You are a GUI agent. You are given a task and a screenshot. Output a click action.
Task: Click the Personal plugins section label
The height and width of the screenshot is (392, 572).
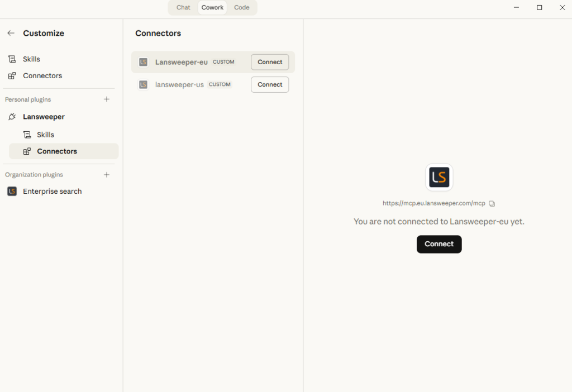point(28,99)
